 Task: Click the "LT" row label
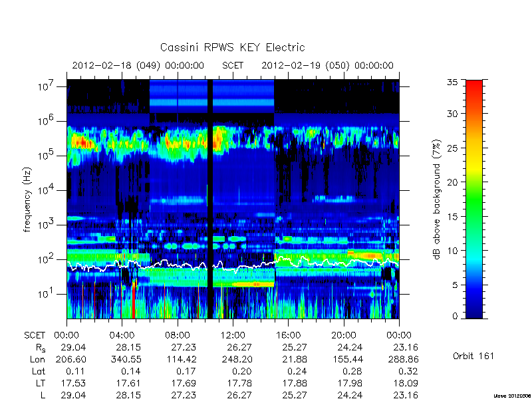point(41,384)
